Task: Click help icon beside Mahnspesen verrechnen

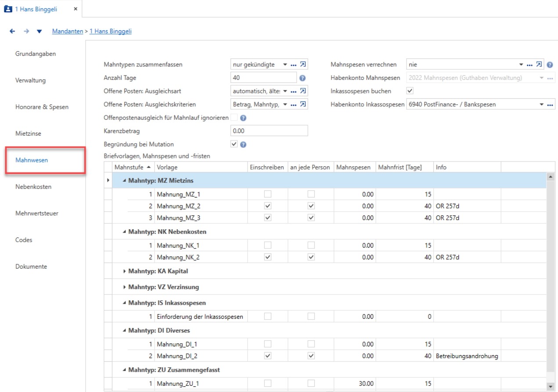Action: (550, 65)
